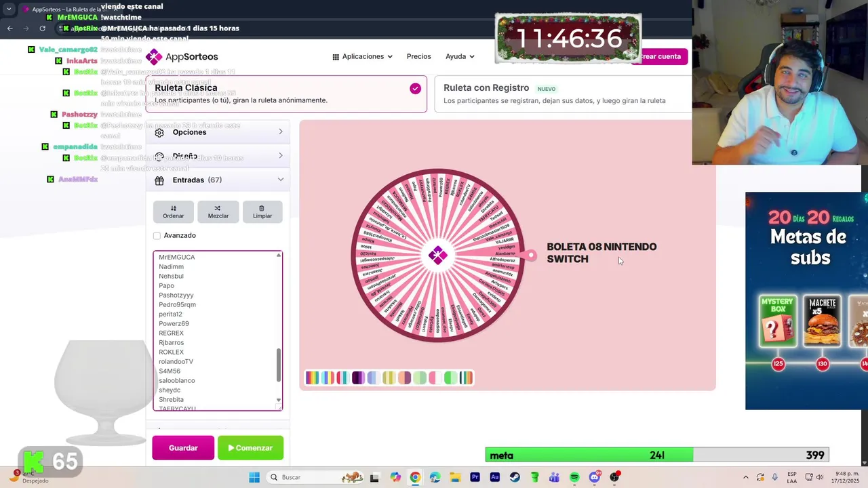
Task: Apply the dark purple palette swatch
Action: click(x=358, y=378)
